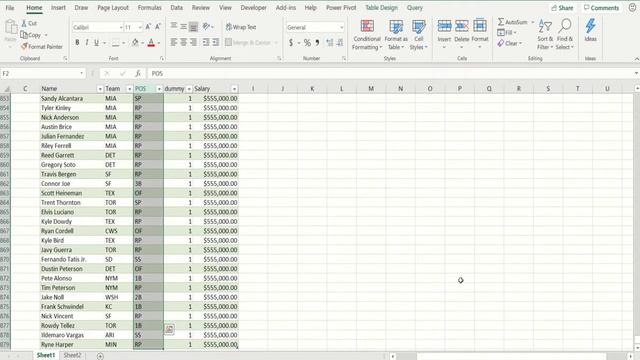
Task: Click the Borders icon
Action: (116, 42)
